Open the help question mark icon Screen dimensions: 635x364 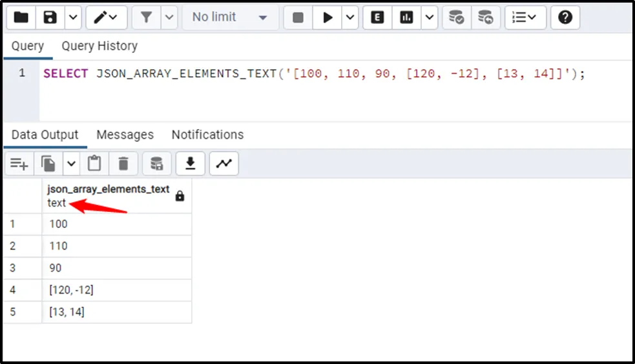[x=565, y=17]
